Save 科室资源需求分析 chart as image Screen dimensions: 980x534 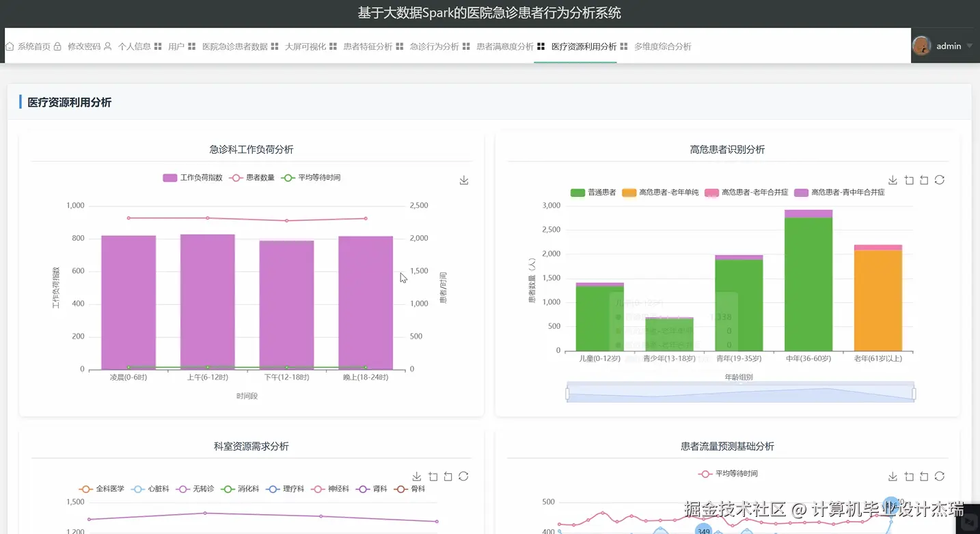(x=417, y=476)
